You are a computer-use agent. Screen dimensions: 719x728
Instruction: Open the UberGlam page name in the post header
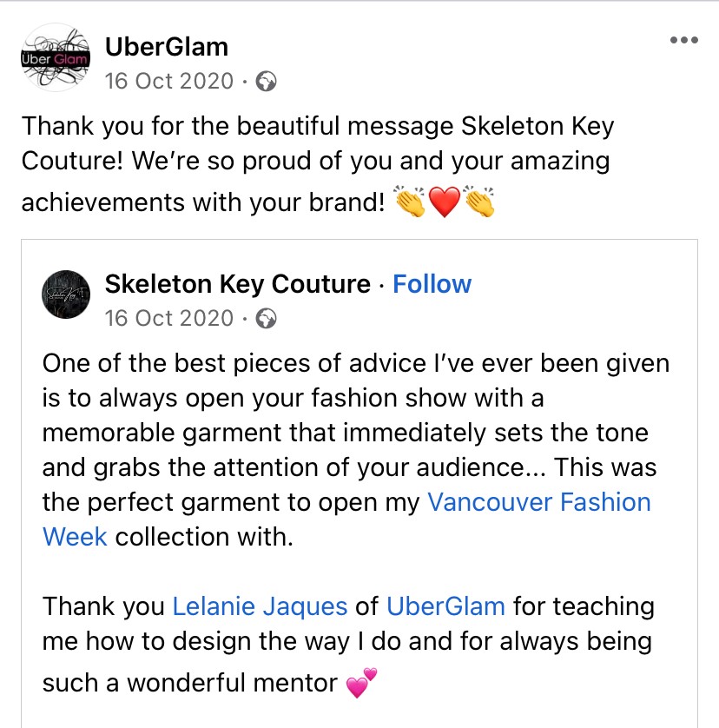click(166, 46)
